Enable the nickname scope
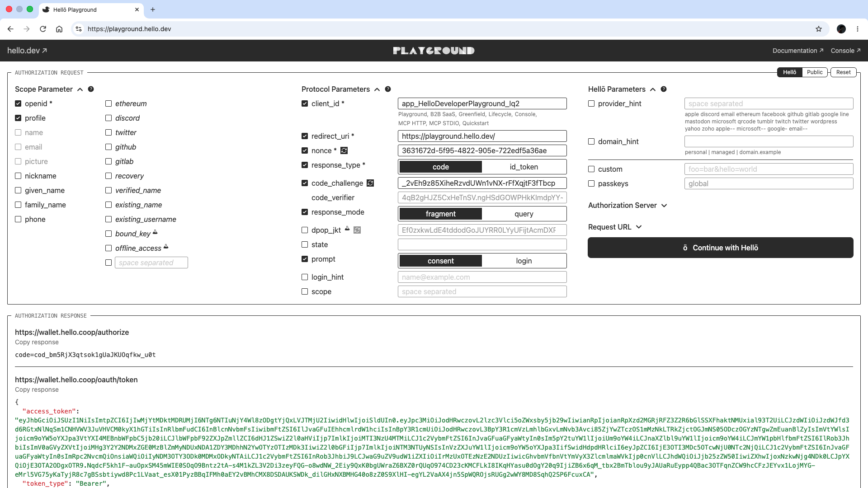Screen dimensions: 868x488 pos(18,176)
